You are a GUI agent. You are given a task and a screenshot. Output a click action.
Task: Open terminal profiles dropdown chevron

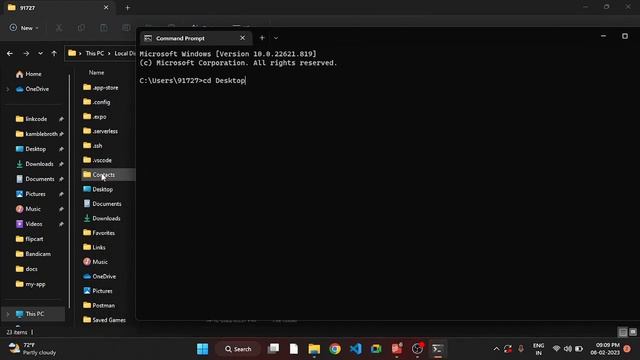[276, 38]
